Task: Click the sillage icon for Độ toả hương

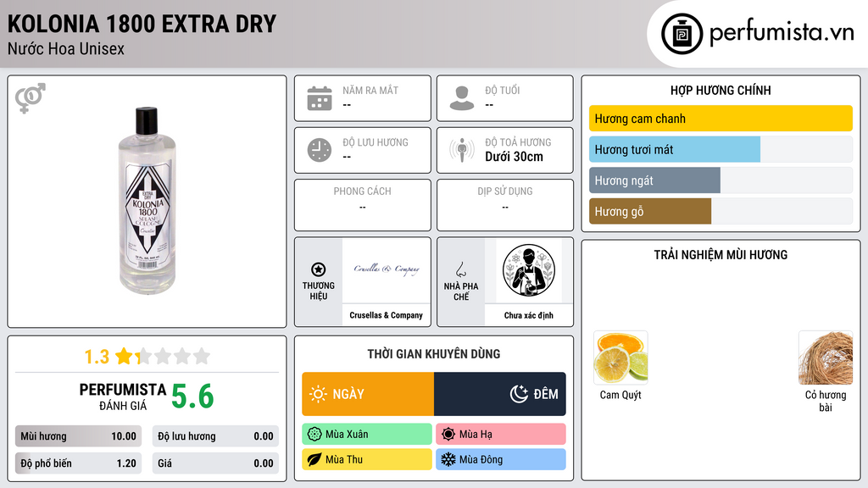Action: pyautogui.click(x=462, y=150)
